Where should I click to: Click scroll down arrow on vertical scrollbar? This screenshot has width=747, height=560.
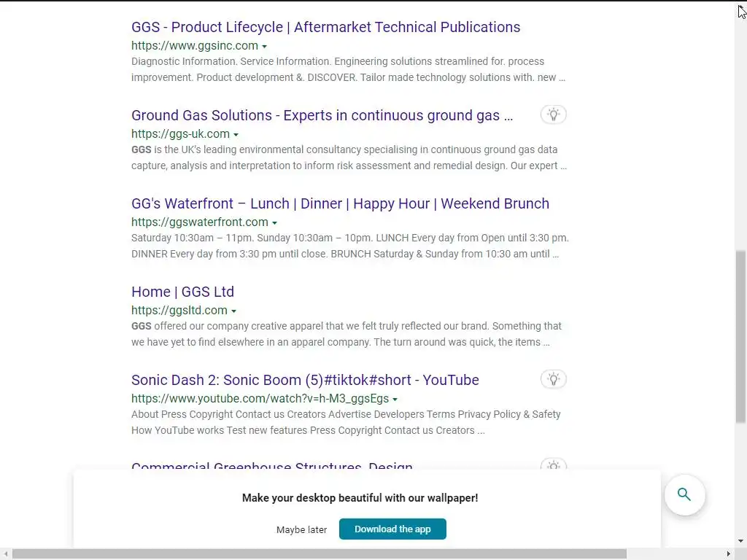click(x=740, y=541)
